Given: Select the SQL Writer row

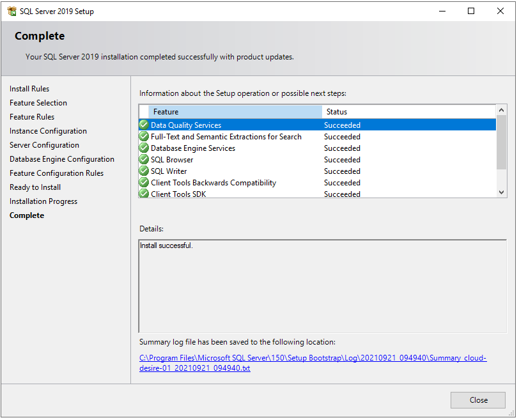Looking at the screenshot, I should tap(318, 171).
